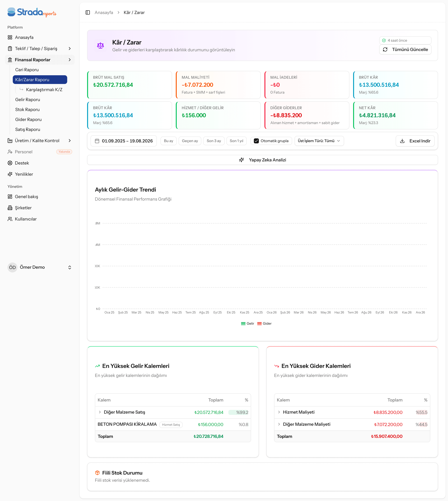Click the Kullanıcılar people icon

point(10,219)
